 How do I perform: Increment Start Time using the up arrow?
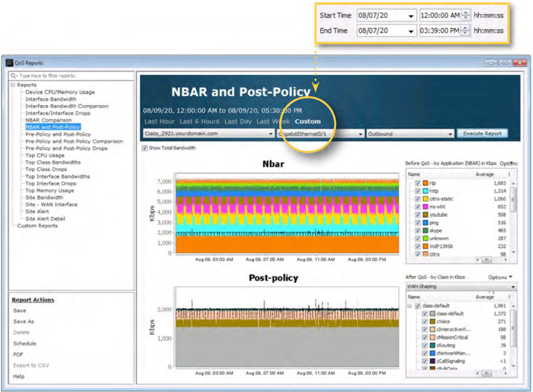click(465, 13)
